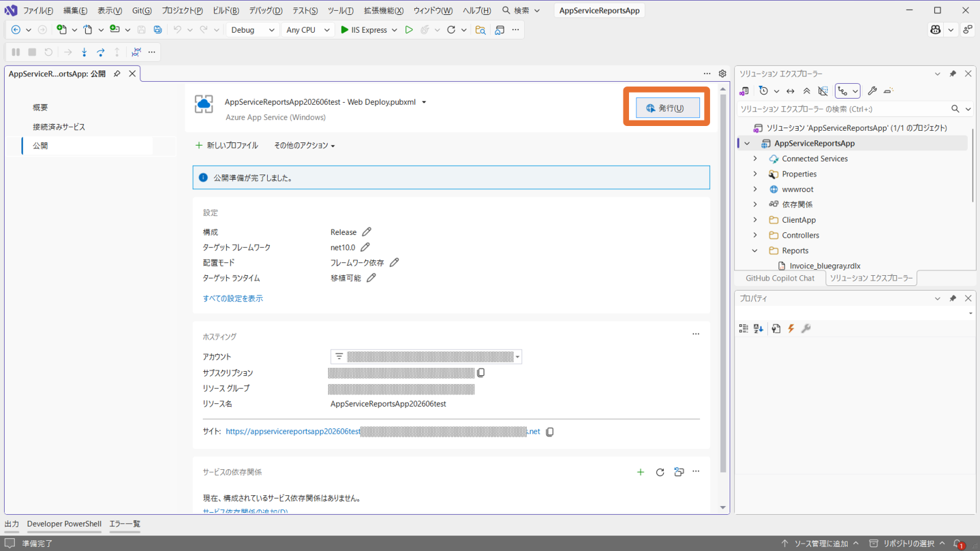Click the send feedback icon
The image size is (980, 551).
968,30
